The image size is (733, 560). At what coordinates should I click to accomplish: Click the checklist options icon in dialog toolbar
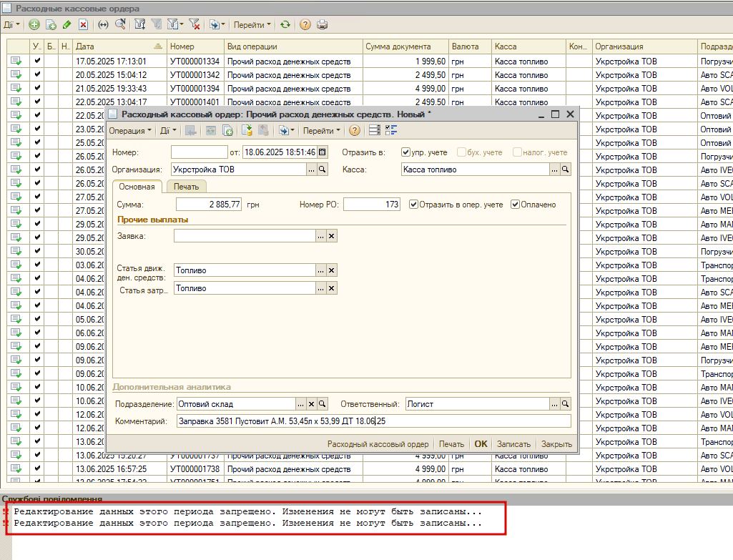(391, 131)
